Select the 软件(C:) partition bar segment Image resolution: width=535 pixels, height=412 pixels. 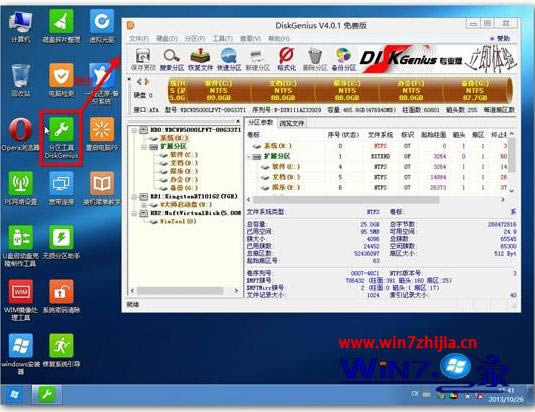click(x=218, y=91)
